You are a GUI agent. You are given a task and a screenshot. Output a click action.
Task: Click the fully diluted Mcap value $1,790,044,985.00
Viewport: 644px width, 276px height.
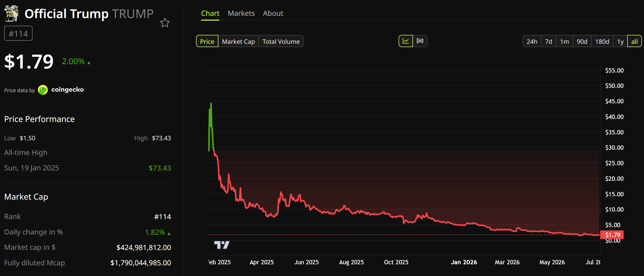pyautogui.click(x=141, y=263)
